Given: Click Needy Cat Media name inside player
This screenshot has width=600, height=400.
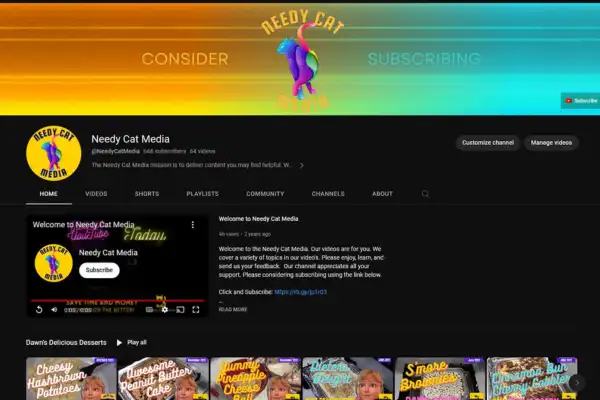Looking at the screenshot, I should (x=108, y=253).
